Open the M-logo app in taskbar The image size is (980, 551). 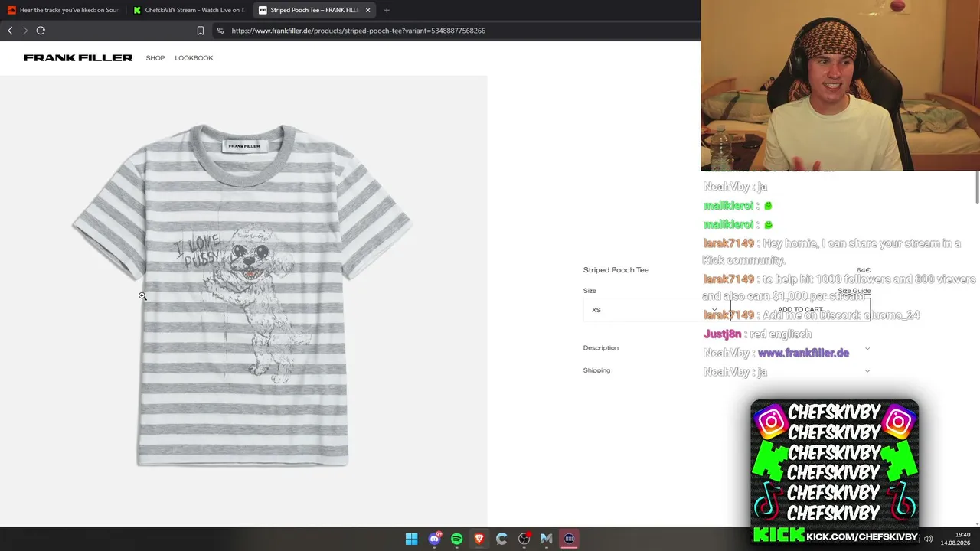(x=547, y=539)
